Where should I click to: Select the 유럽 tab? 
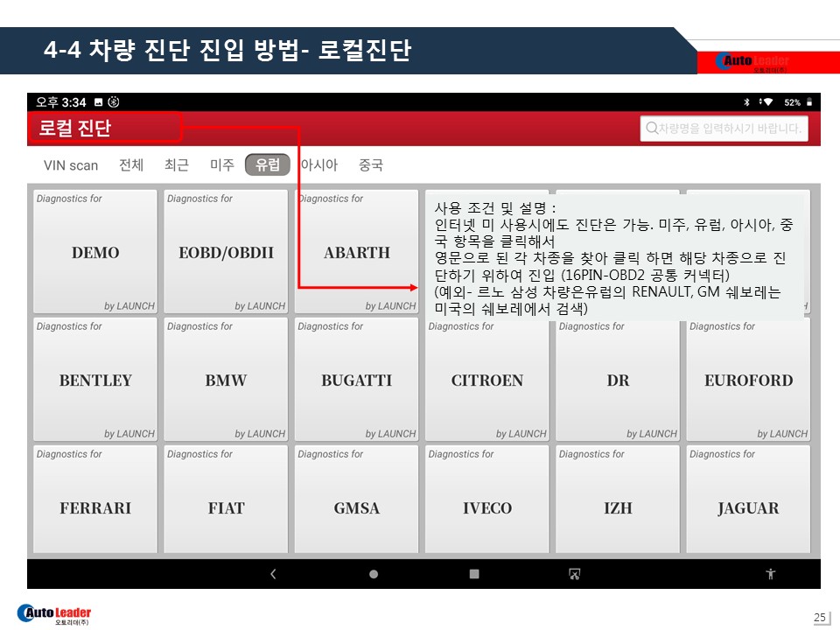point(268,164)
